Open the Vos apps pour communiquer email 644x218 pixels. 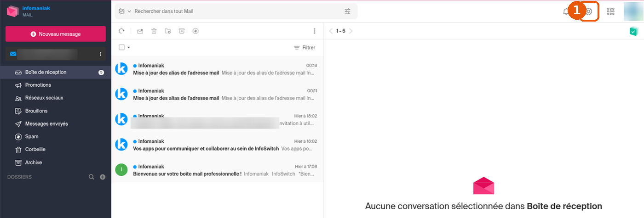(218, 145)
